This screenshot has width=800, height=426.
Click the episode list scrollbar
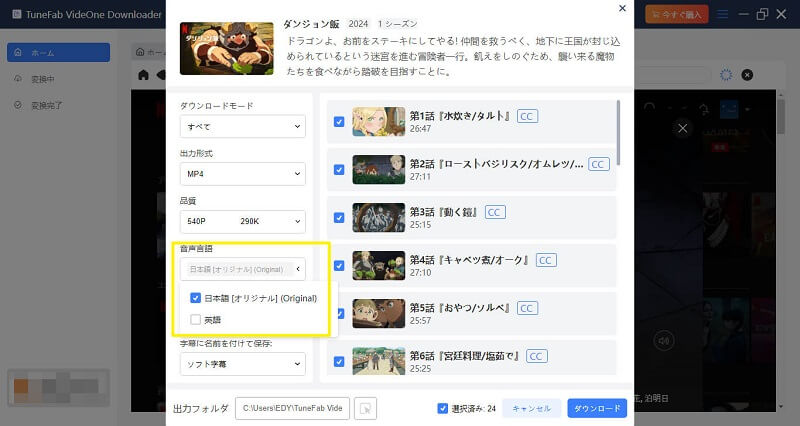click(x=618, y=133)
